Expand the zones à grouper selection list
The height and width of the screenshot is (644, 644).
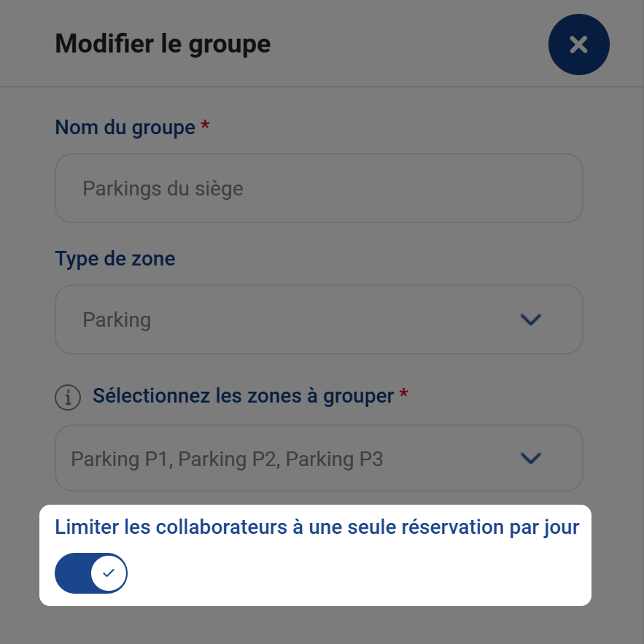(319, 458)
